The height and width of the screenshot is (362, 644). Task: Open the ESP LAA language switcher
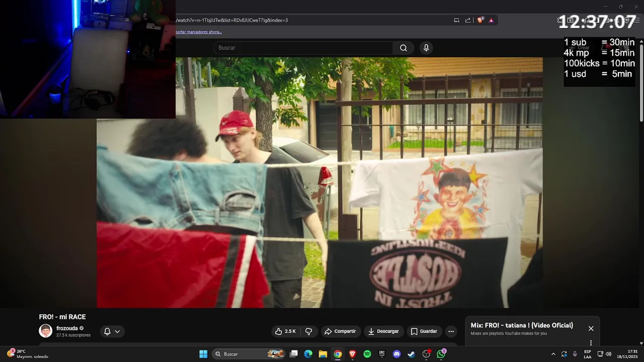pyautogui.click(x=588, y=354)
